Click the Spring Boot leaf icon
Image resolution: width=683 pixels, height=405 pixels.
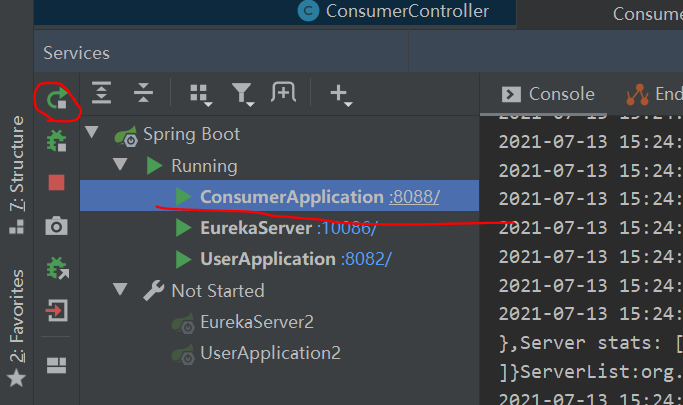[126, 136]
